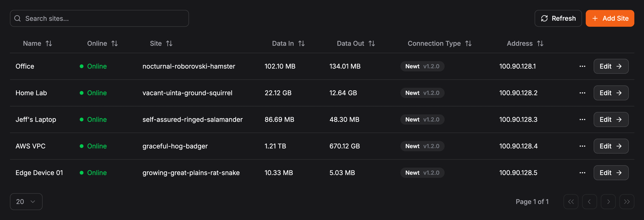Click the Newt v1.2.0 badge for Office

click(422, 66)
